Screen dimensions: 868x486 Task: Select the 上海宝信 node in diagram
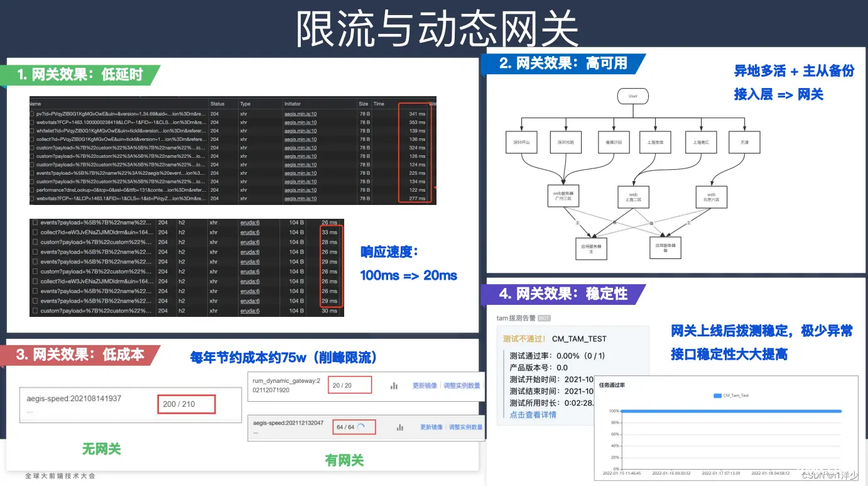(x=656, y=142)
